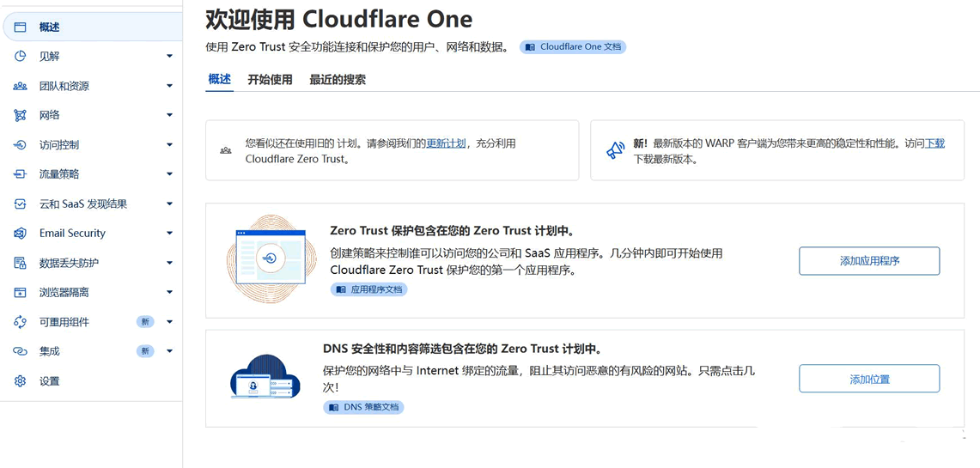Click the 添加应用程序 button
This screenshot has width=980, height=468.
(x=869, y=261)
